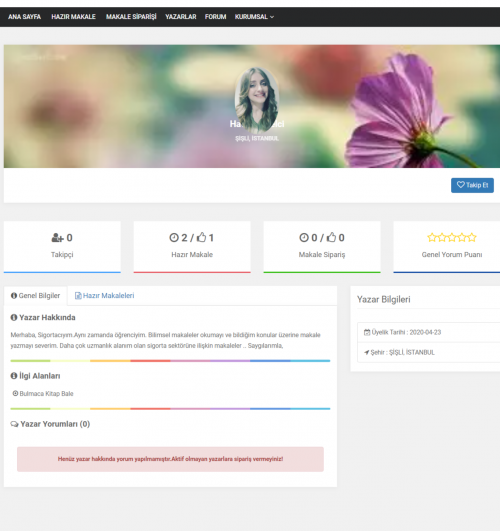Go to HAZIR MAKALE page
500x531 pixels.
pyautogui.click(x=74, y=17)
